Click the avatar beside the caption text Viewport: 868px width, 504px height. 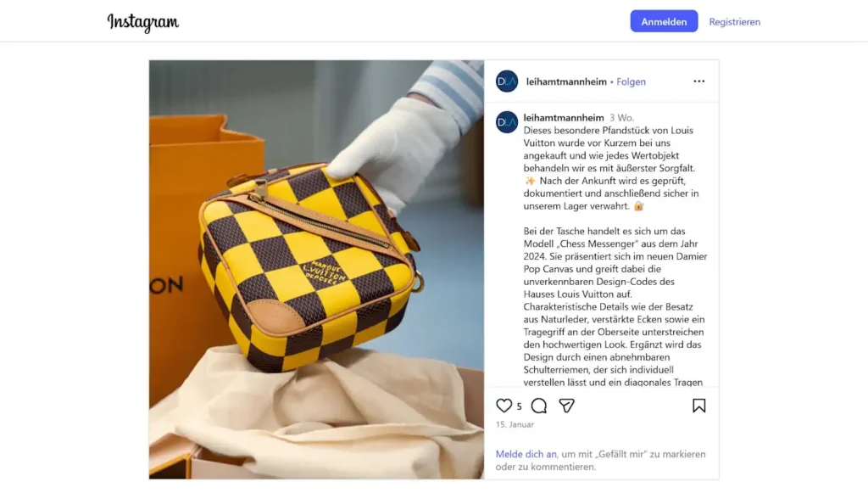coord(507,122)
